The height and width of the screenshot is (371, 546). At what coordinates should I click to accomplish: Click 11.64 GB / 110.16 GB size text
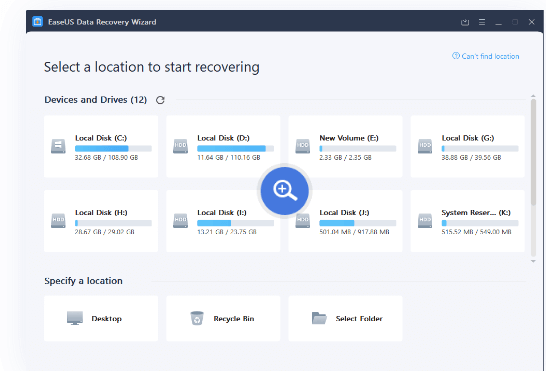point(229,157)
